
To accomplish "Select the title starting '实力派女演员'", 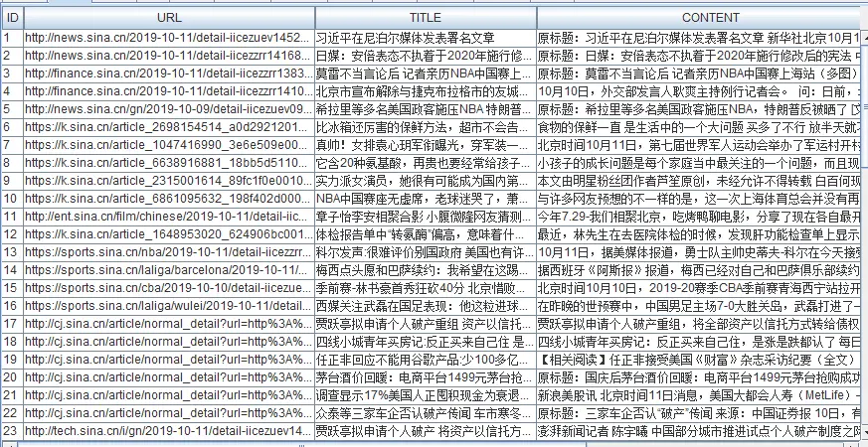I will tap(426, 181).
